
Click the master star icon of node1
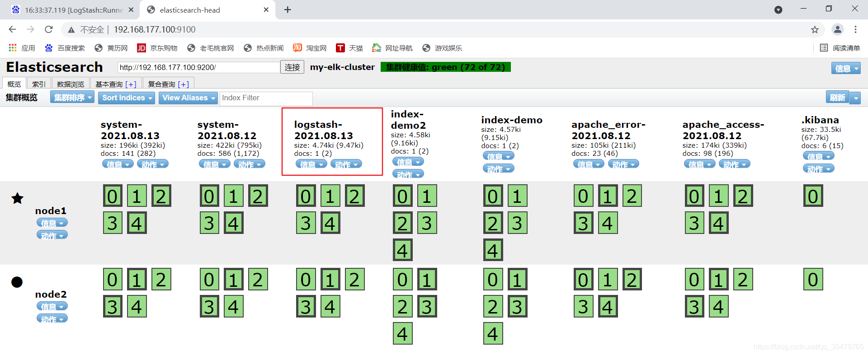pos(17,198)
